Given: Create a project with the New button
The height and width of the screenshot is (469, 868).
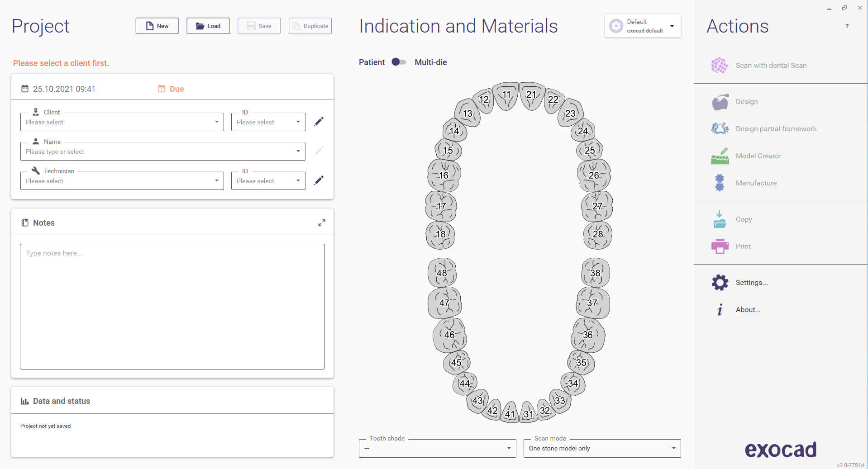Looking at the screenshot, I should tap(157, 26).
